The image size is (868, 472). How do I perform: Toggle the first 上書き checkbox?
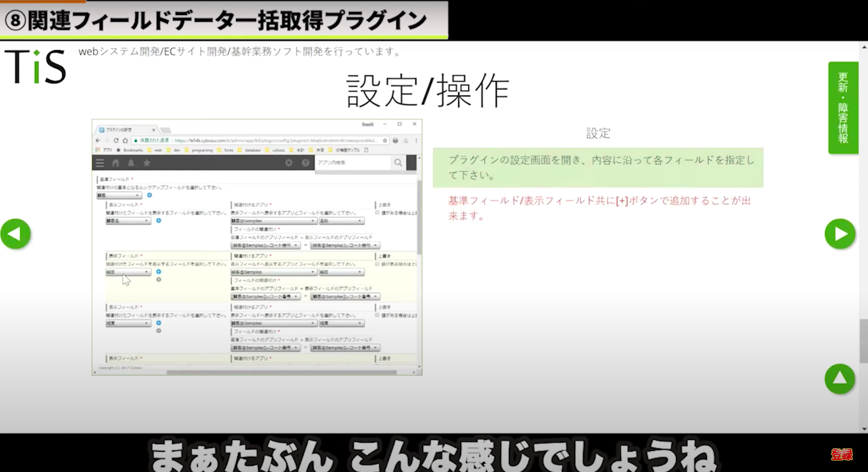(x=377, y=213)
